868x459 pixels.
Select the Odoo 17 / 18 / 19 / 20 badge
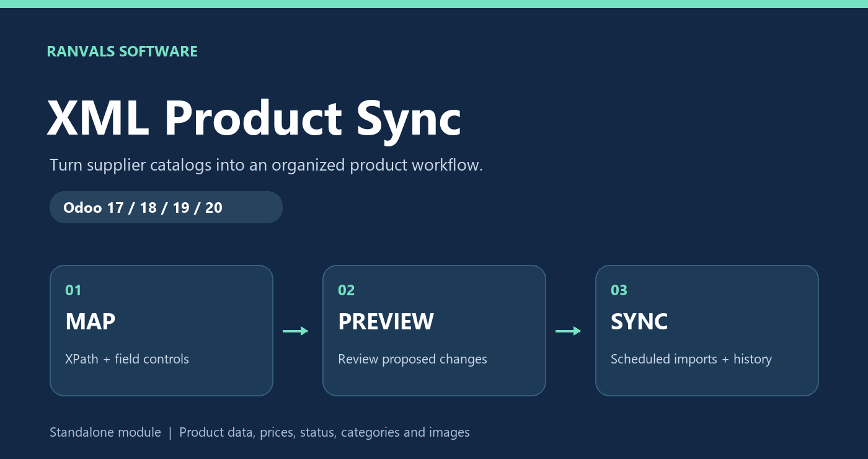coord(166,207)
